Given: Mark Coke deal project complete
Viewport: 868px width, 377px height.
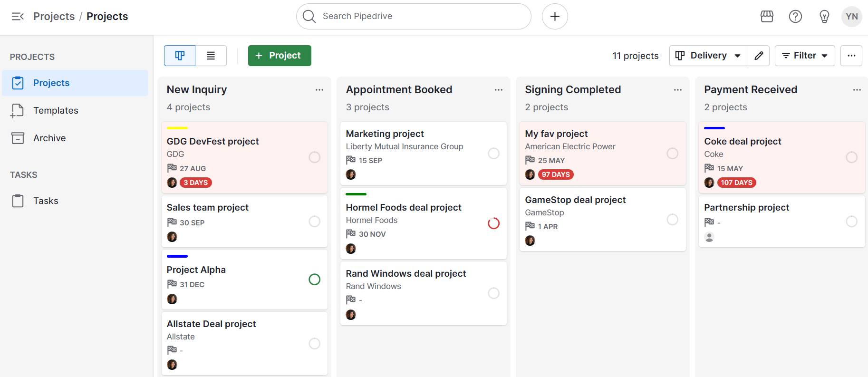Looking at the screenshot, I should click(851, 157).
